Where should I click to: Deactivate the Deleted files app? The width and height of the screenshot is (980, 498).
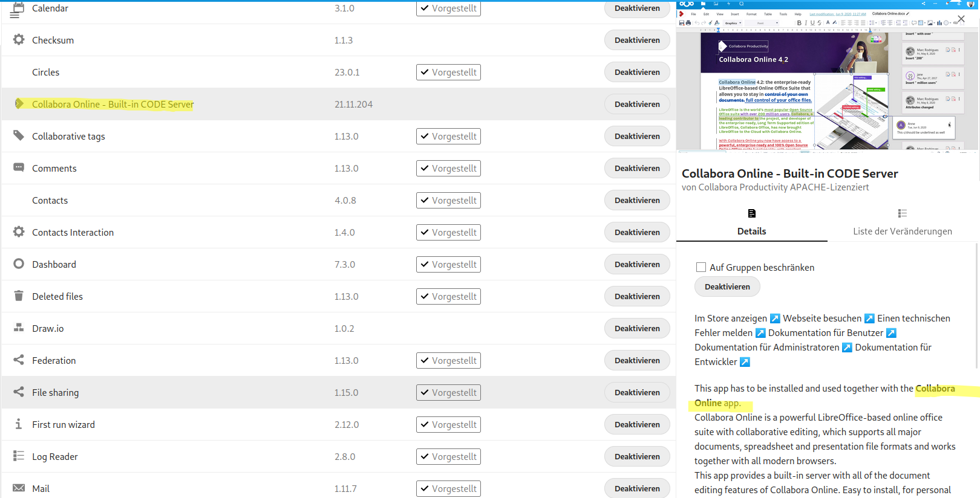[x=637, y=296]
